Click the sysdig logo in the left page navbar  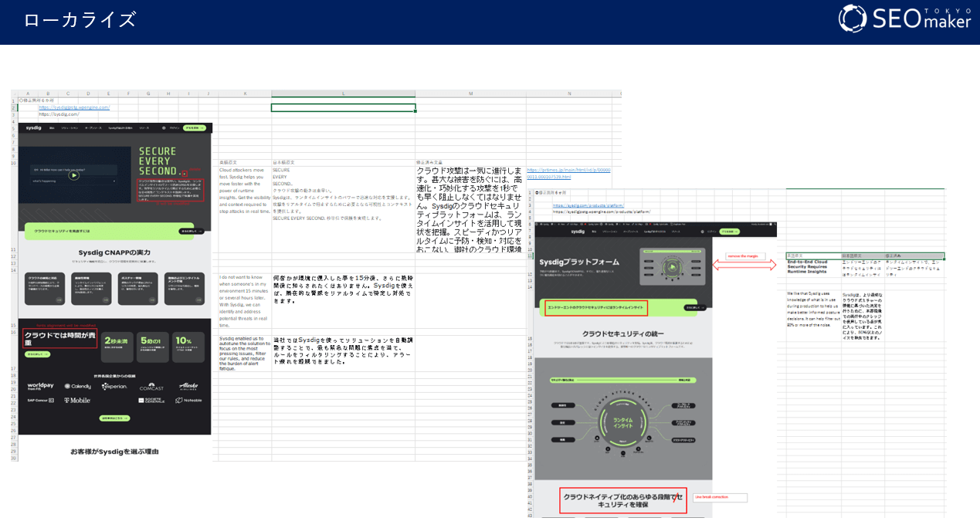(33, 127)
